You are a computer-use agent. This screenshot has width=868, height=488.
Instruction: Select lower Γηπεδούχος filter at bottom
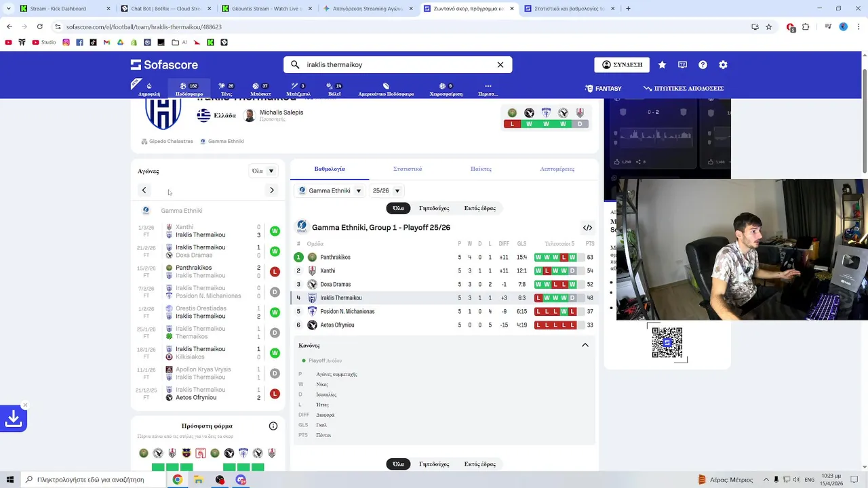[x=434, y=464]
